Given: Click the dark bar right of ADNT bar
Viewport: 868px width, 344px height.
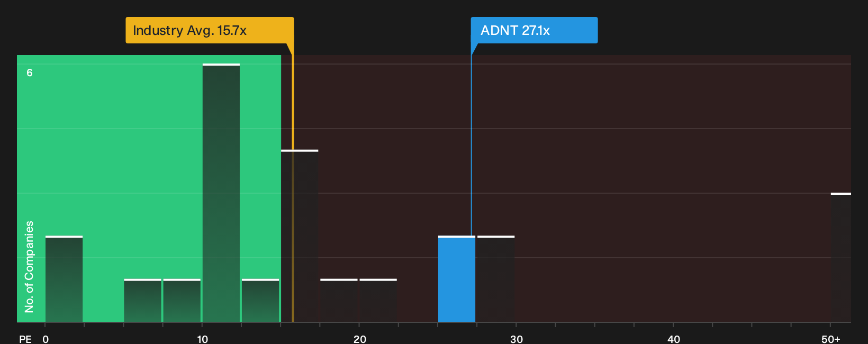Looking at the screenshot, I should 496,279.
